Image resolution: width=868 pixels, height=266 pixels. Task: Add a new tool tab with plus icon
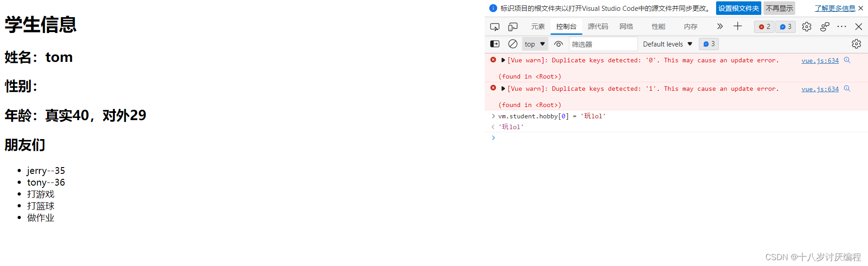pyautogui.click(x=738, y=26)
